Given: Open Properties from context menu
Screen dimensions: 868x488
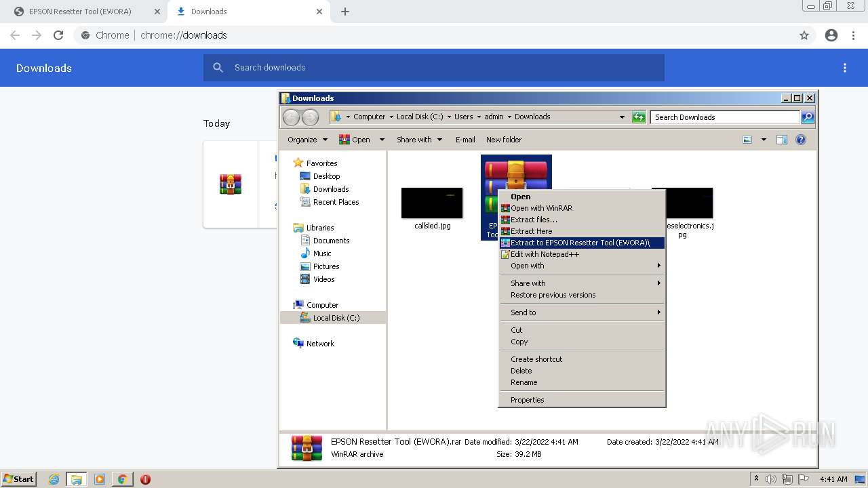Looking at the screenshot, I should 582,400.
